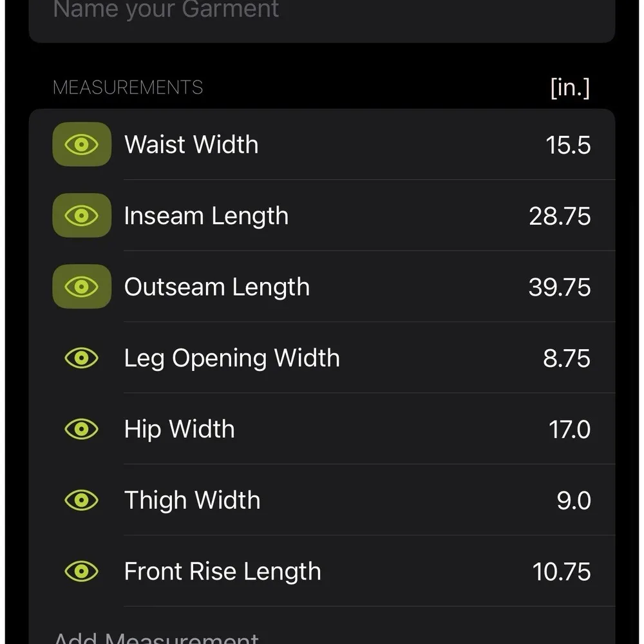Select the Hip Width measurement label
Screen dimensions: 644x644
179,430
